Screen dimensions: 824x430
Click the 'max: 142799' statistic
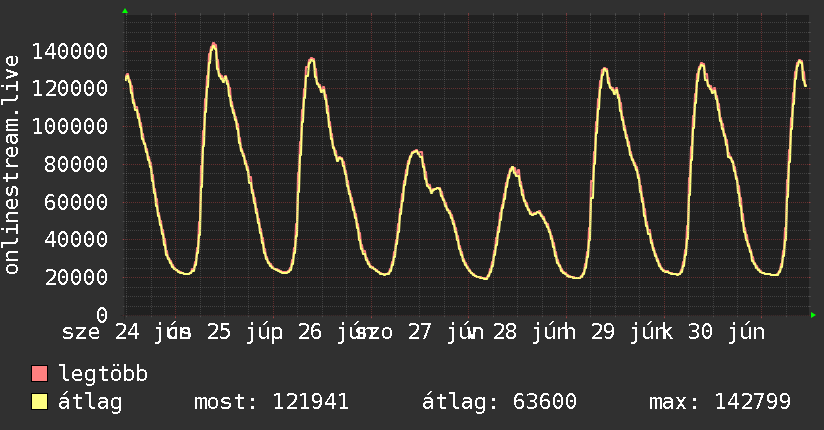point(720,402)
